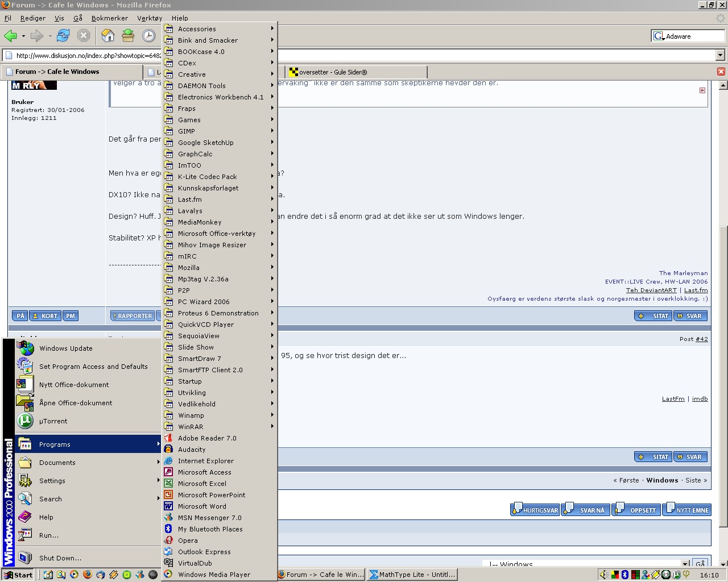Screen dimensions: 728x582
Task: Click the NYTT EMNE button
Action: point(687,509)
